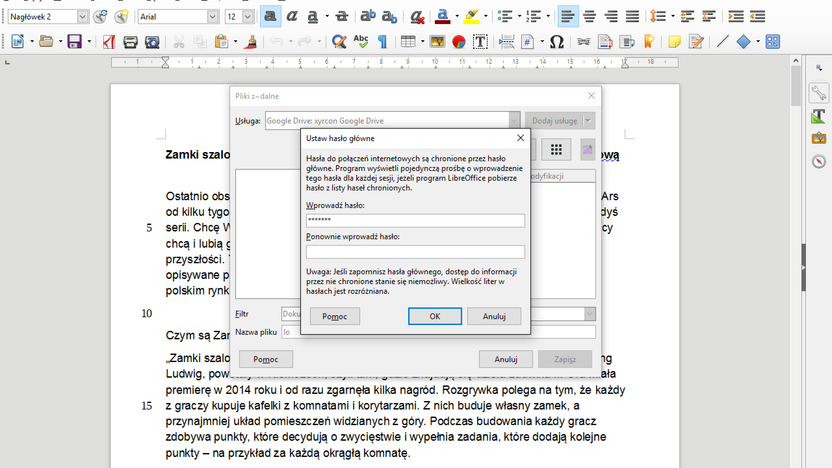Print the document

131,41
